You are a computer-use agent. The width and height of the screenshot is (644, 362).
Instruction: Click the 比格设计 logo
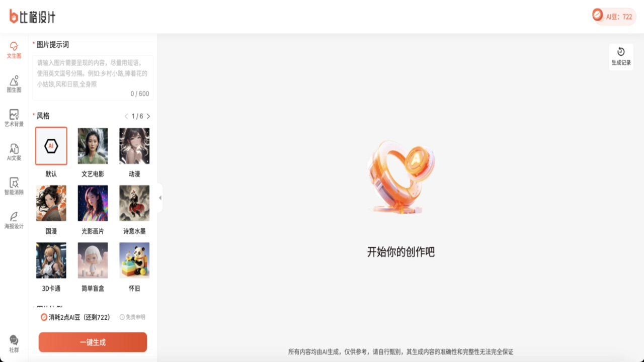(x=34, y=17)
